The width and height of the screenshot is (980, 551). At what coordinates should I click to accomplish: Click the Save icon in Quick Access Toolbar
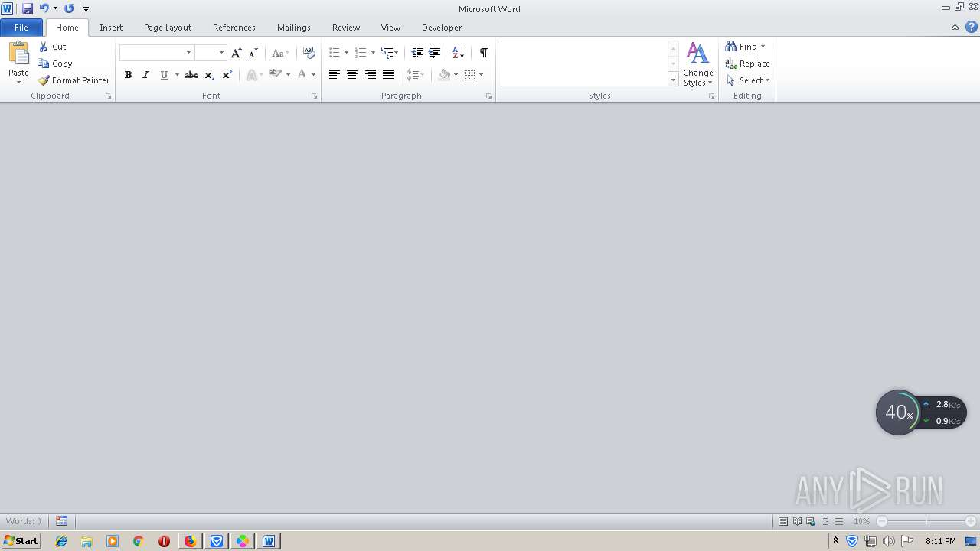pos(28,8)
